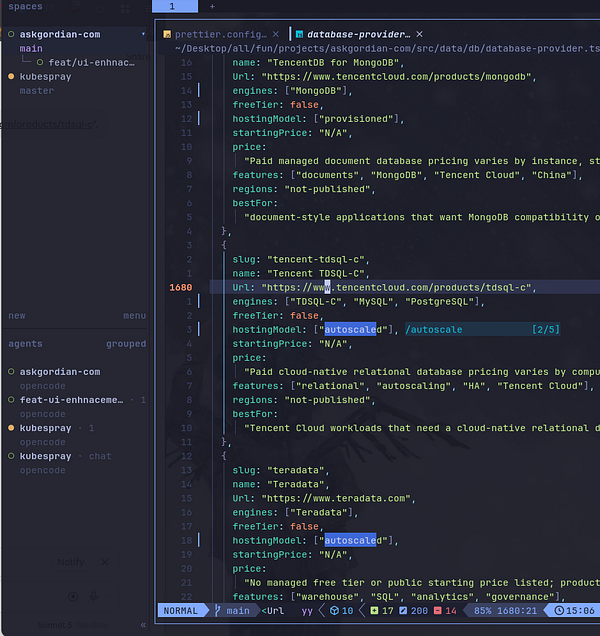Click the kubespray · 1 agent orange dot
This screenshot has width=600, height=636.
[x=11, y=428]
